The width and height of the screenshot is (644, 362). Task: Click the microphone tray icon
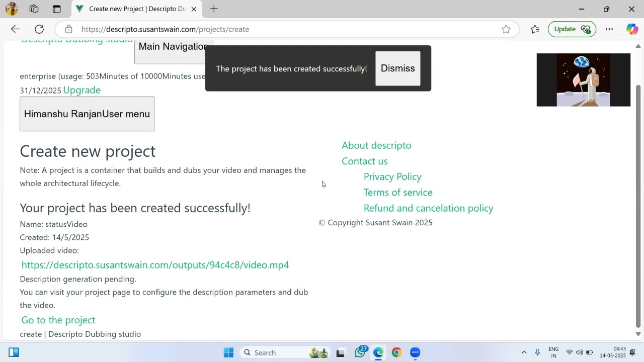538,352
